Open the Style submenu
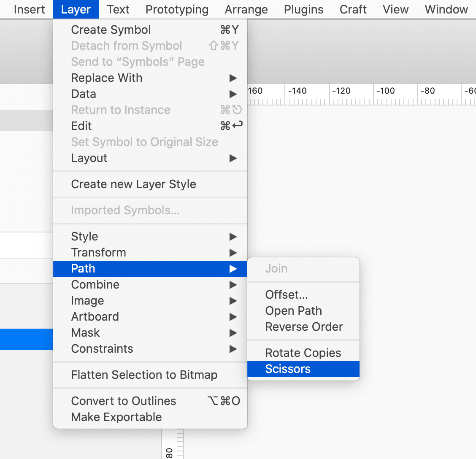The width and height of the screenshot is (476, 459). pyautogui.click(x=84, y=237)
